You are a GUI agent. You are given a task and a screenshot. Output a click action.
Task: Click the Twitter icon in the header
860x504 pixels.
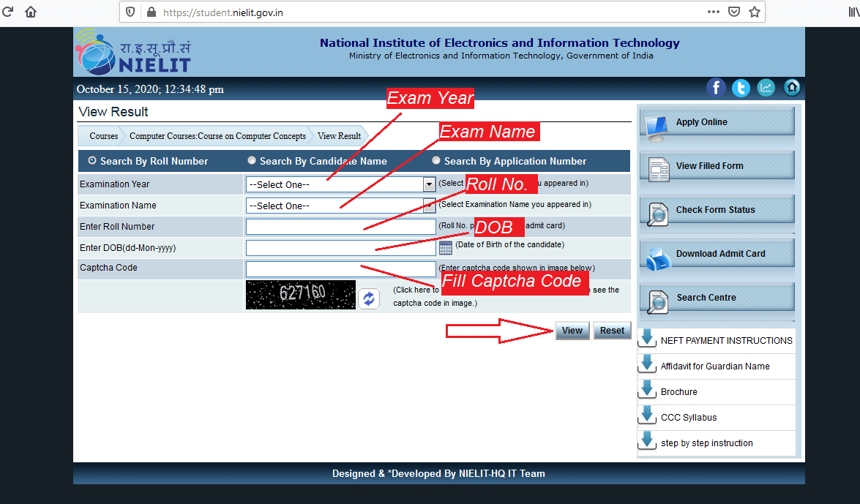[741, 87]
